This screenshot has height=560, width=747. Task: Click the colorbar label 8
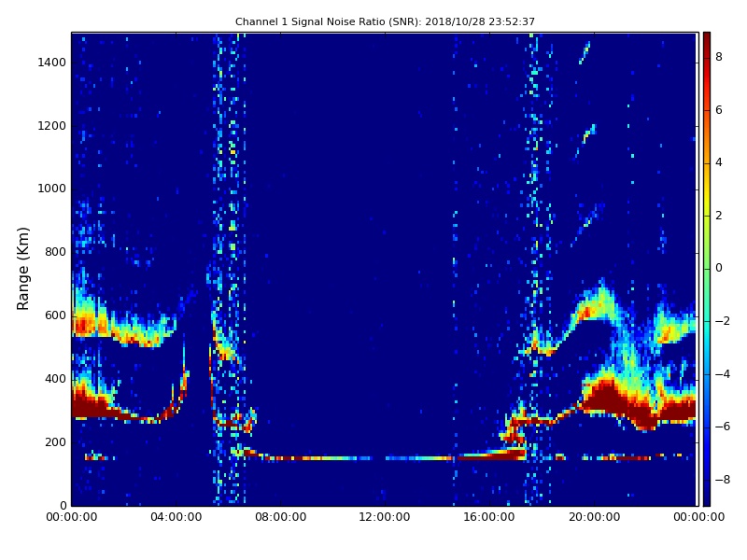coord(719,57)
